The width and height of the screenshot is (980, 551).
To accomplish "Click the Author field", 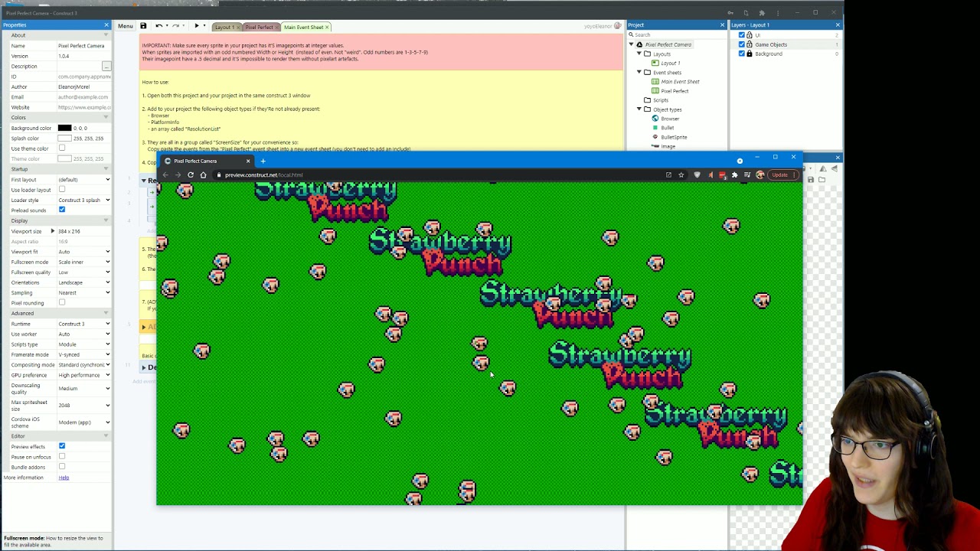I will point(83,87).
